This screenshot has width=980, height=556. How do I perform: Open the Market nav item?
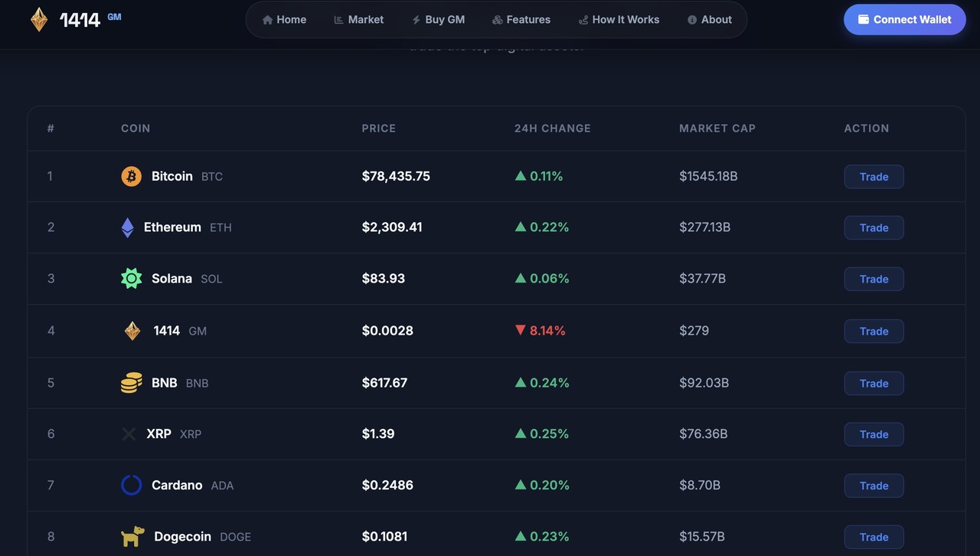(x=359, y=19)
